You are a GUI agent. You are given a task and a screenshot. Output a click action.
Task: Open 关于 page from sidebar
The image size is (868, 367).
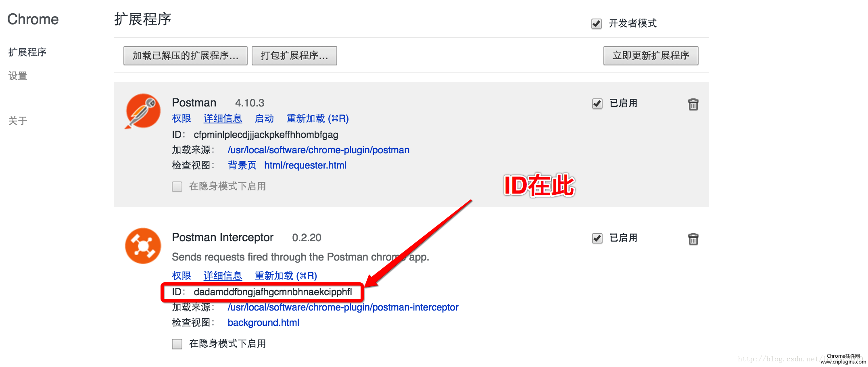tap(18, 121)
